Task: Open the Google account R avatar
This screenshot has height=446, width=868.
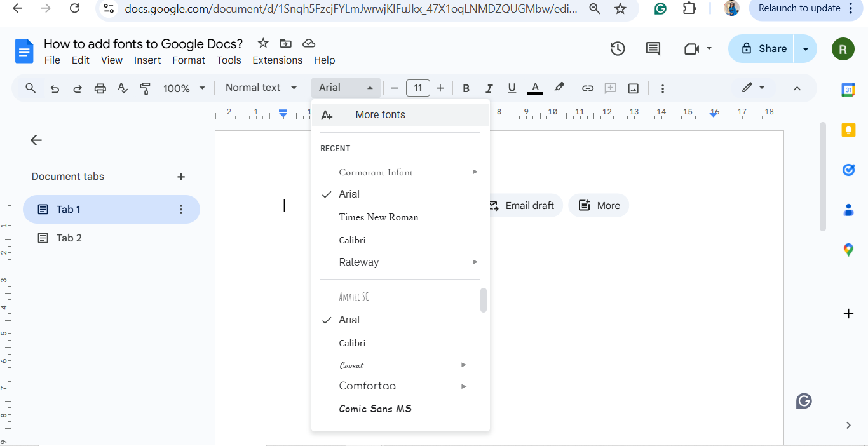Action: coord(843,49)
